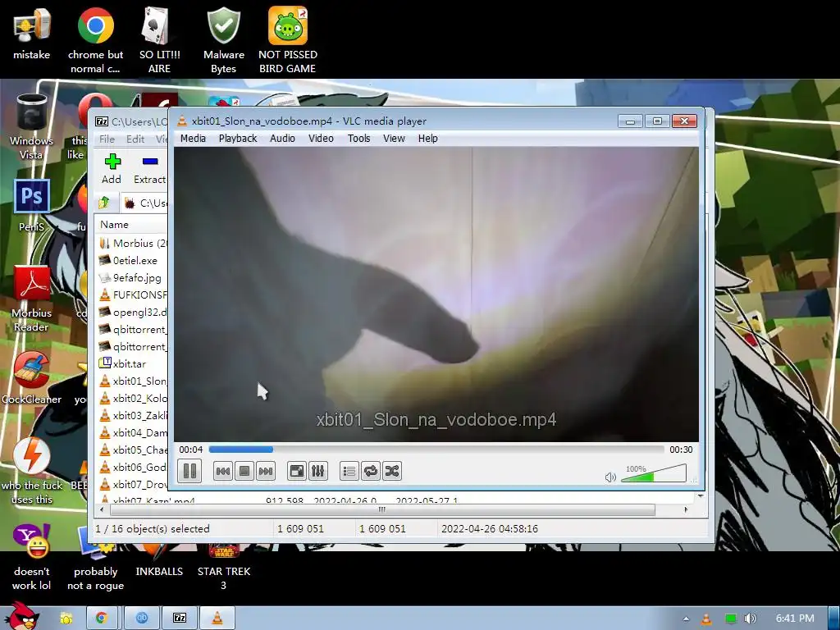Mute audio via VLC speaker icon
The height and width of the screenshot is (630, 840).
click(610, 477)
